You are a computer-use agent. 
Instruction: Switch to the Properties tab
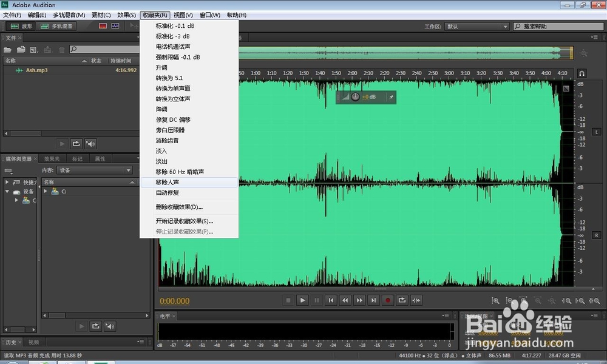point(100,158)
